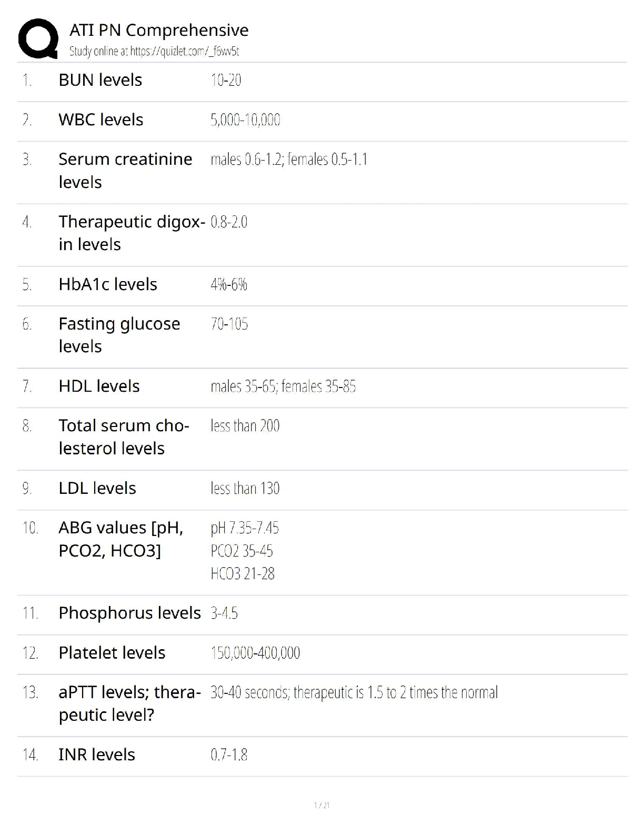Screen dimensions: 644x834
Task: Select the INR levels term
Action: (x=97, y=754)
